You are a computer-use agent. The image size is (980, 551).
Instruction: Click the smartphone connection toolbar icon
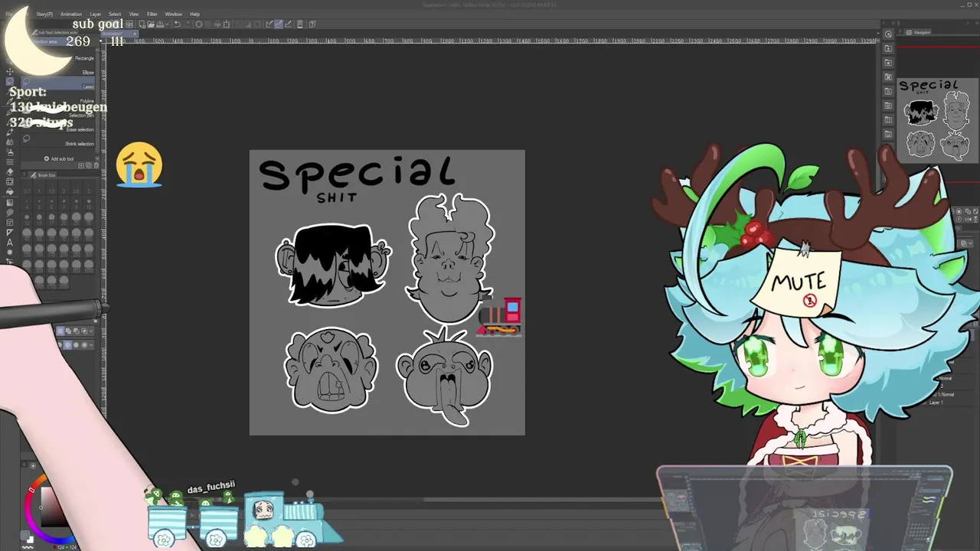[x=299, y=24]
